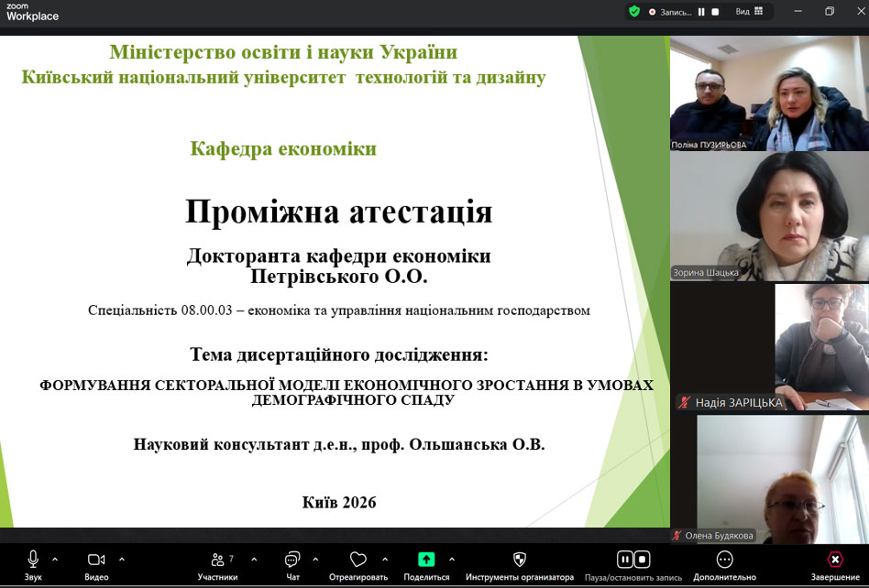Open the Участники participants panel
The width and height of the screenshot is (869, 588).
[x=217, y=560]
